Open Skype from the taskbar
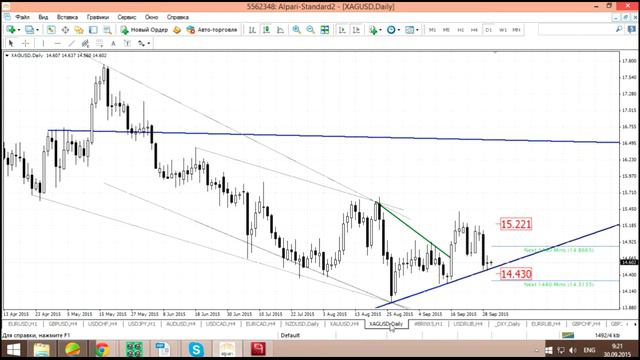 [196, 350]
